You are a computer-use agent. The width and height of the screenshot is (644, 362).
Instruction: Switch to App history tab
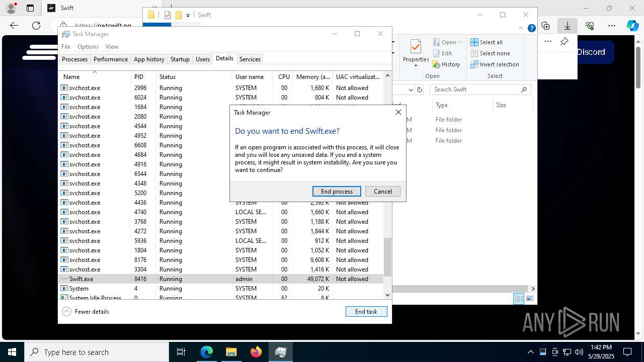point(149,59)
